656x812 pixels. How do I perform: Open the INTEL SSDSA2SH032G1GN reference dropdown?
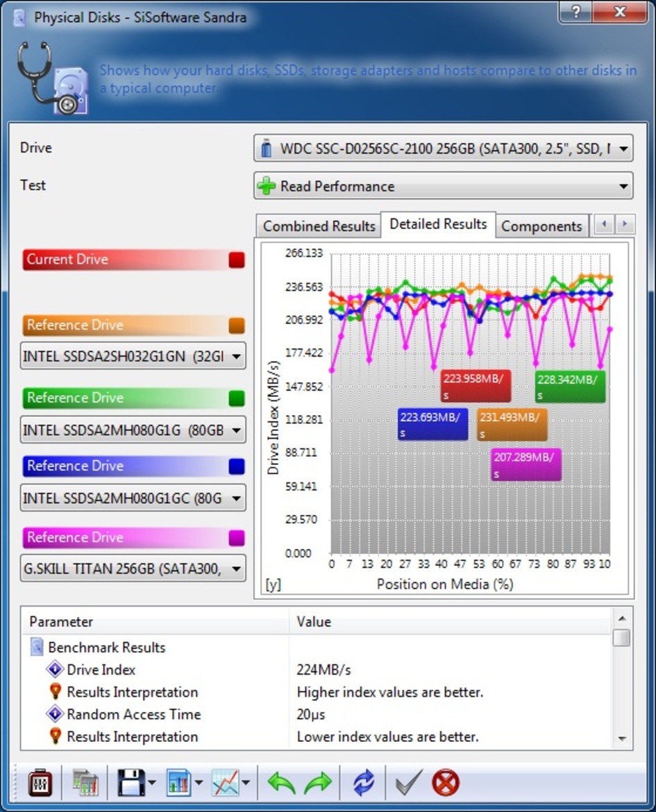(x=133, y=356)
